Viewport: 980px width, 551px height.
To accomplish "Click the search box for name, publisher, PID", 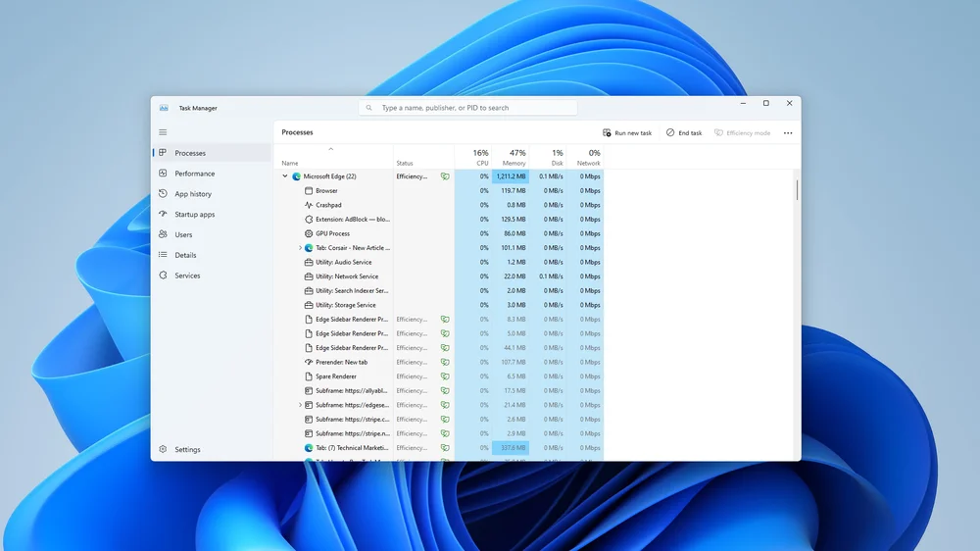I will (468, 108).
